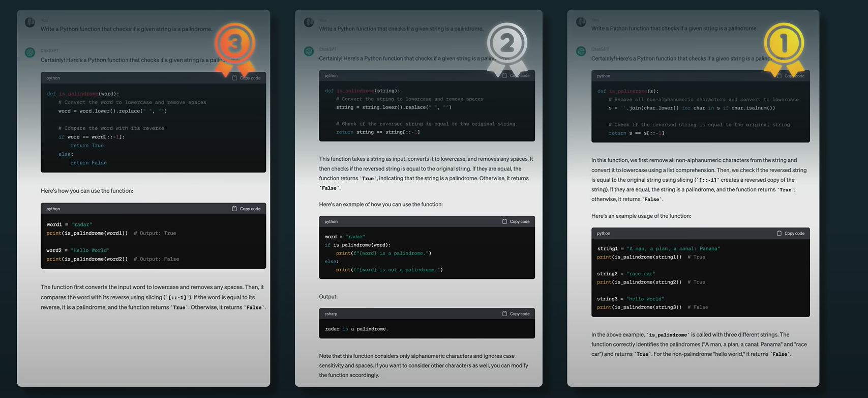The image size is (868, 398).
Task: Click the user avatar in the third-place panel
Action: (x=30, y=22)
